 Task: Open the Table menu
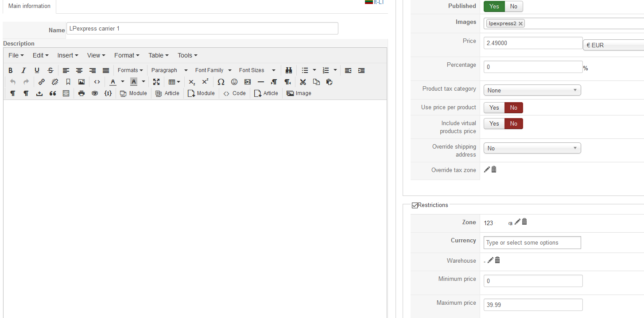(158, 55)
